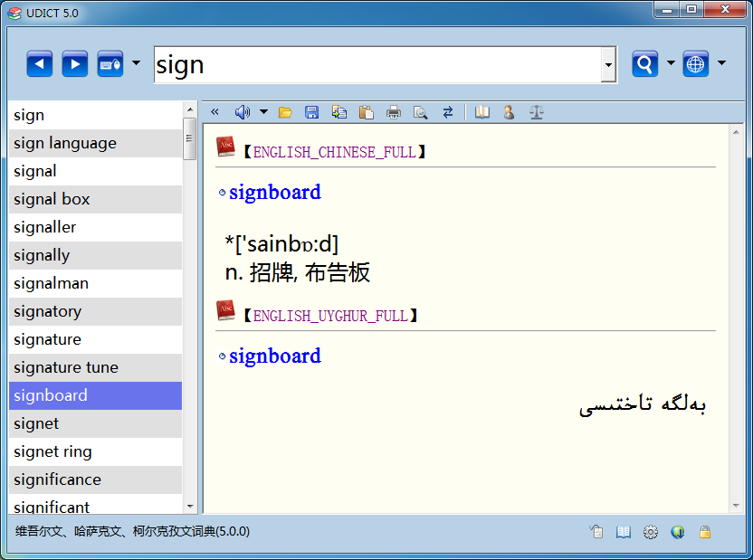This screenshot has height=560, width=753.
Task: Select 'signal box' in the word list
Action: [95, 199]
